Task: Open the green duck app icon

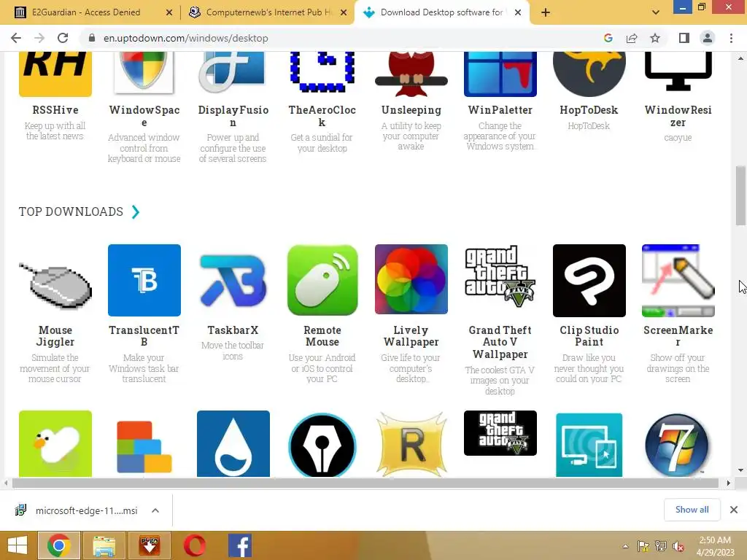Action: point(55,444)
